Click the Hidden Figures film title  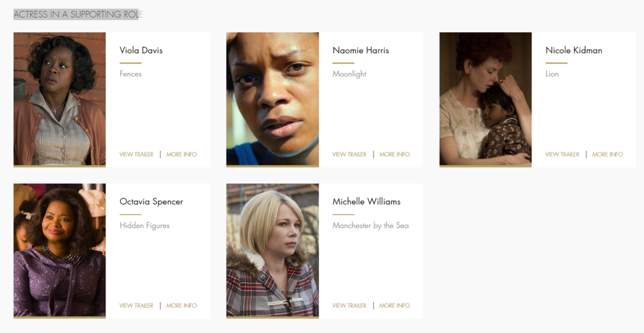point(145,226)
